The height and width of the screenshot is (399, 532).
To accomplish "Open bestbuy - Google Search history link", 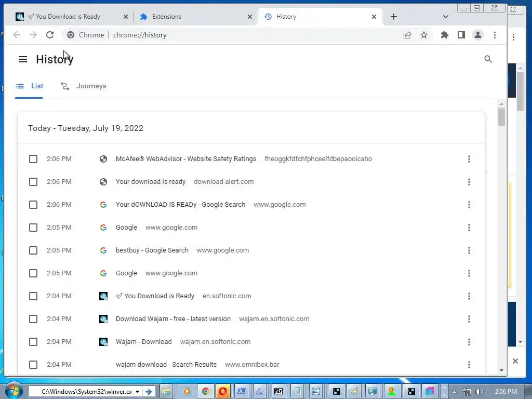I will point(152,250).
